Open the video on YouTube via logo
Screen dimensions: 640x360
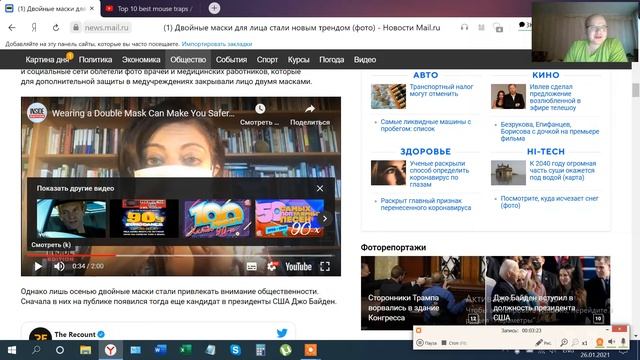(x=298, y=267)
